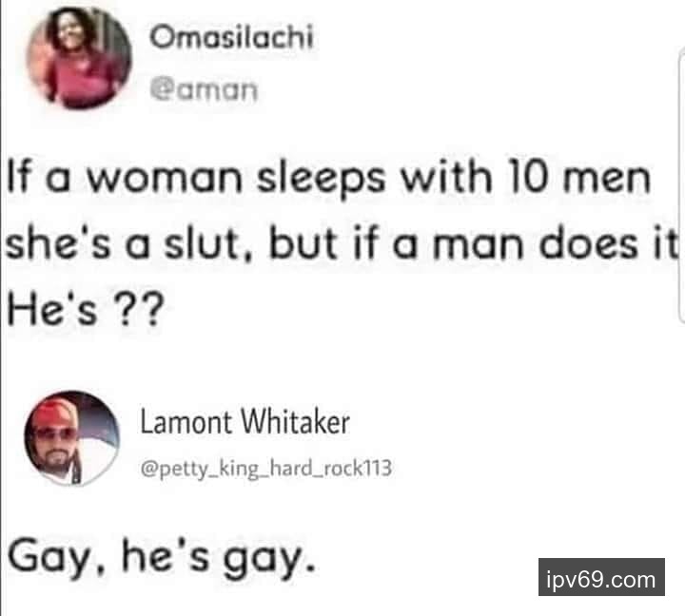Open Omasilachi's profile picture
The width and height of the screenshot is (685, 616).
79,58
